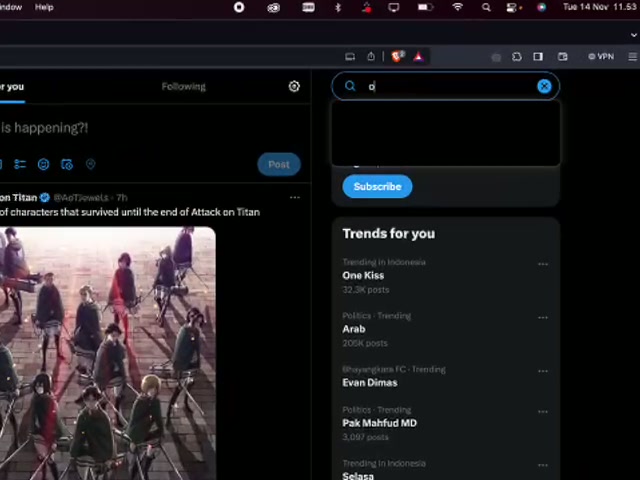Click the Post button
Screen dimensions: 640x480
click(278, 164)
